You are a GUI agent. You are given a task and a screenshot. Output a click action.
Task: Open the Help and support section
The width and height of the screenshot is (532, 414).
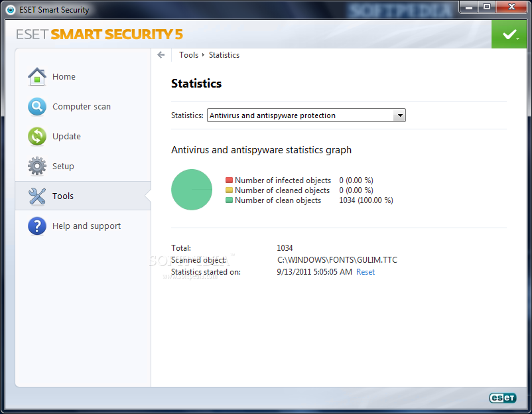click(x=86, y=226)
